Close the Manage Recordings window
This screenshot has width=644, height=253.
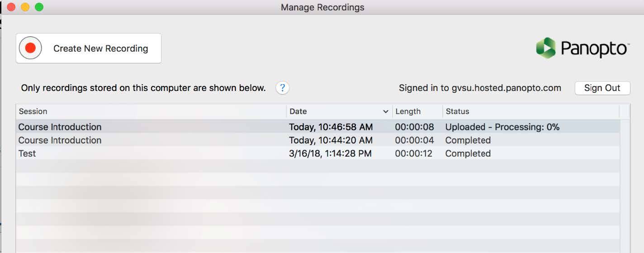pyautogui.click(x=11, y=7)
